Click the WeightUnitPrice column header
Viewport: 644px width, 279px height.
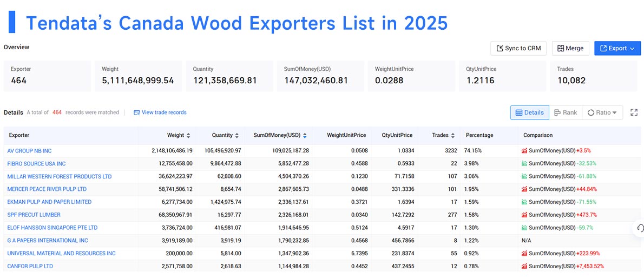347,135
